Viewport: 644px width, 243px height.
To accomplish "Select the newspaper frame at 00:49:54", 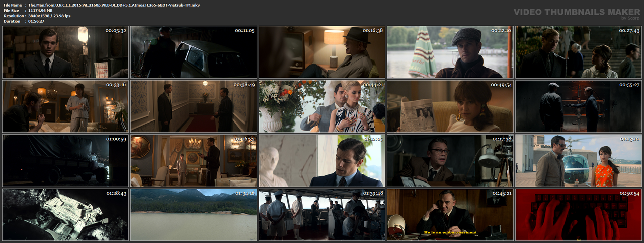I will (x=450, y=106).
